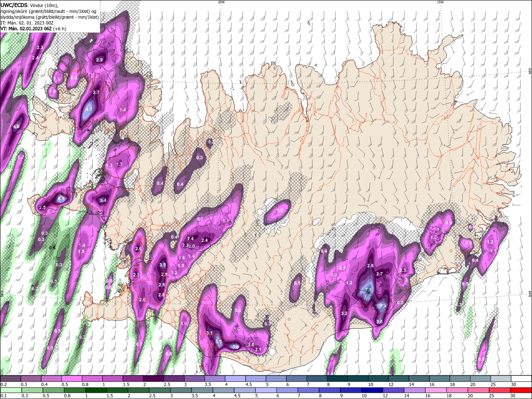532x399 pixels.
Task: Click the 'IT: Mán. 02. 01. 2023 00Z' line
Action: coord(27,23)
